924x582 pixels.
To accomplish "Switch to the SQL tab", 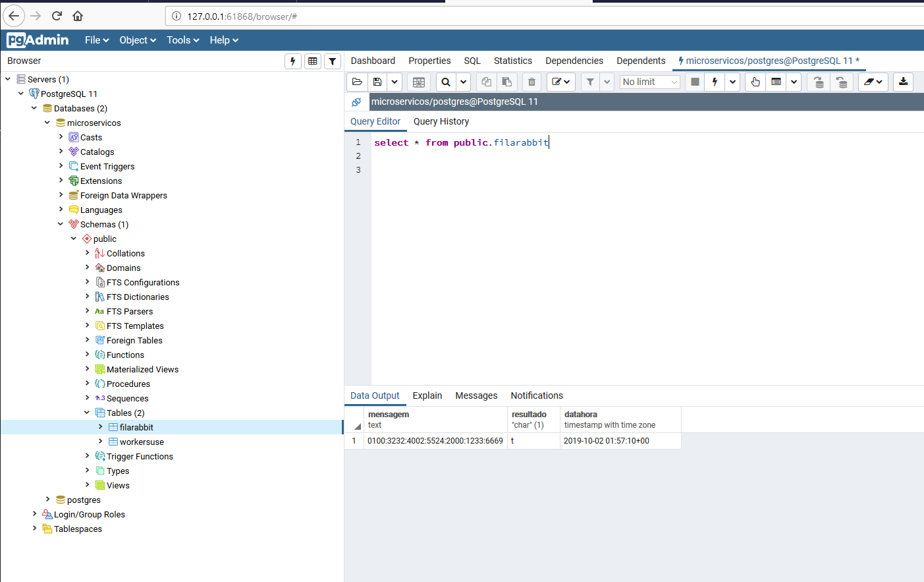I will coord(472,61).
